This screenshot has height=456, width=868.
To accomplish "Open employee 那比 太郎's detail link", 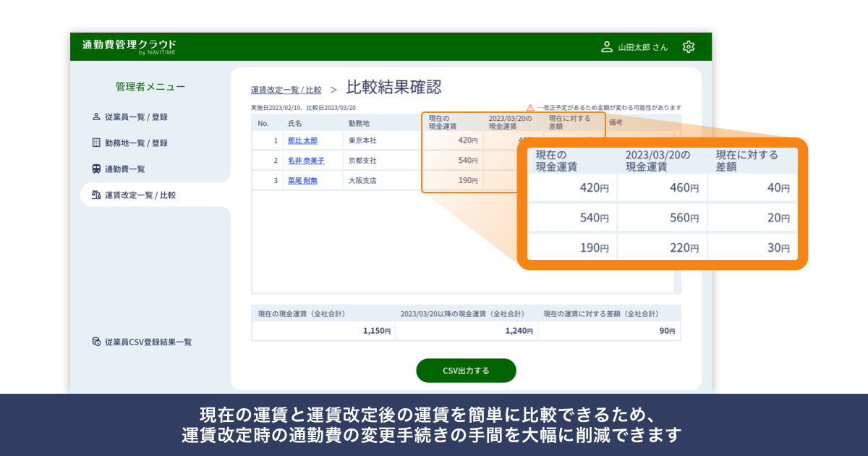I will tap(304, 141).
